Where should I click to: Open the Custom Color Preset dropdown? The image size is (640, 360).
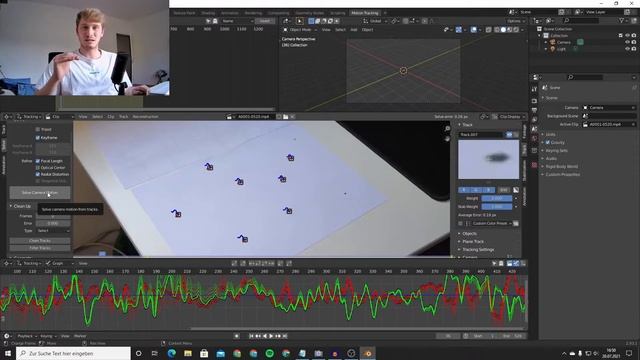[x=491, y=223]
